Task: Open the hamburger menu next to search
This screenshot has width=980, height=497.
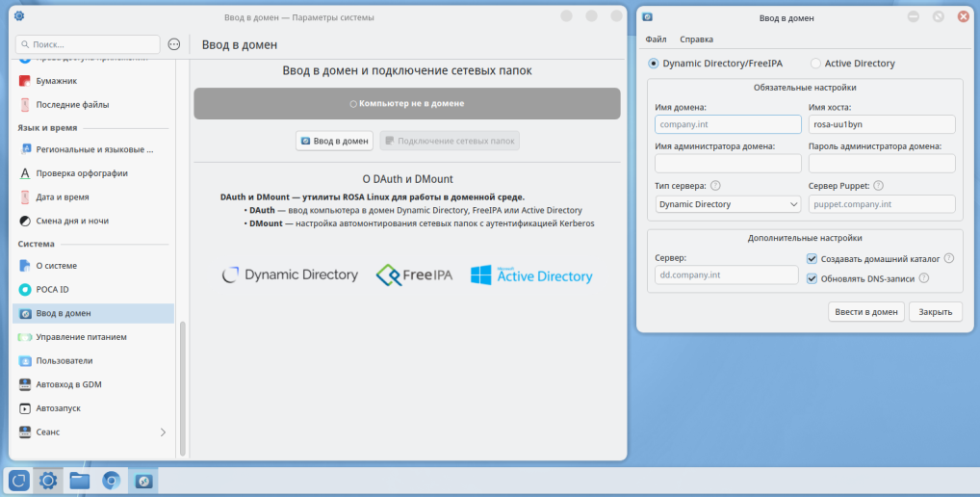Action: click(x=173, y=44)
